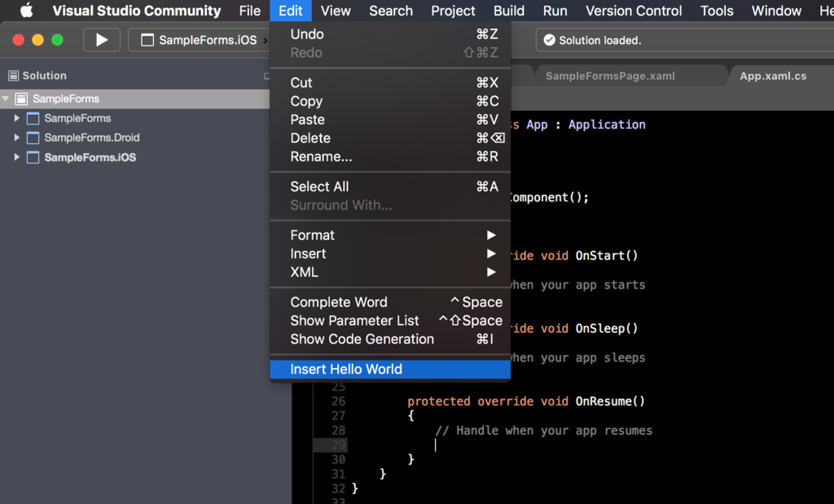Close the open Edit menu
834x504 pixels.
click(291, 11)
